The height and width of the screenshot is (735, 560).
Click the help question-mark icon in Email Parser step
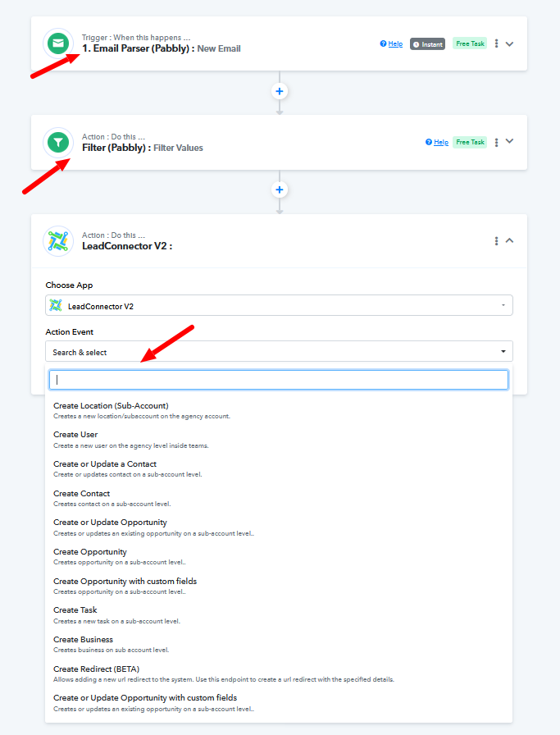[x=383, y=43]
